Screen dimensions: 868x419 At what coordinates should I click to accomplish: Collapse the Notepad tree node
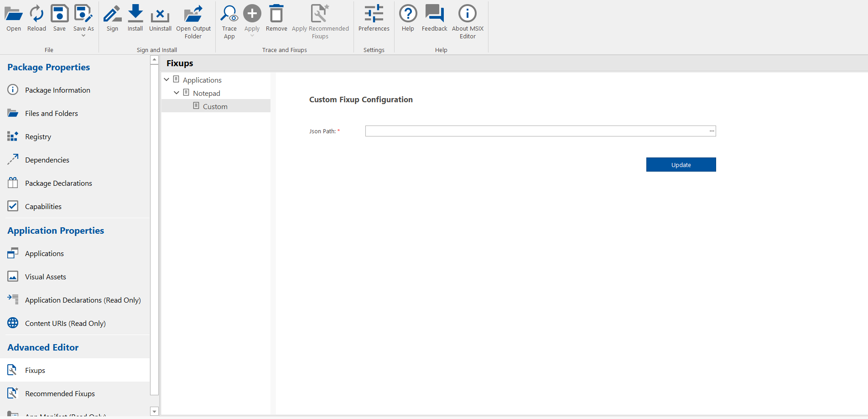pyautogui.click(x=177, y=93)
